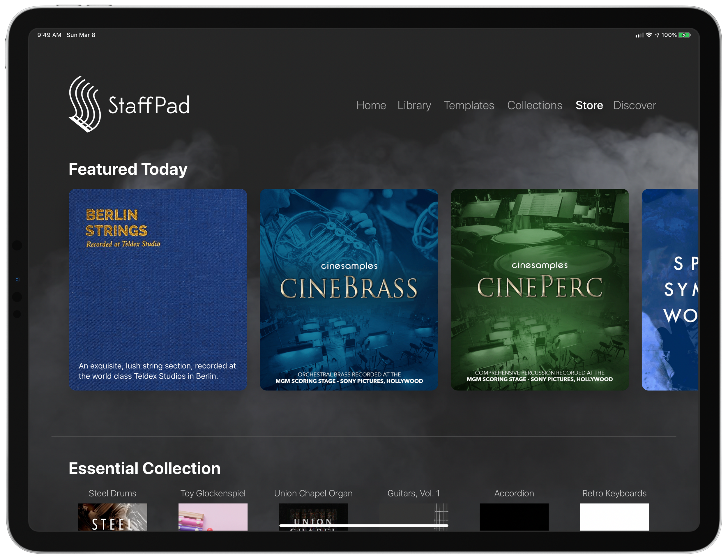
Task: Tap the cellular signal bars icon
Action: tap(639, 35)
